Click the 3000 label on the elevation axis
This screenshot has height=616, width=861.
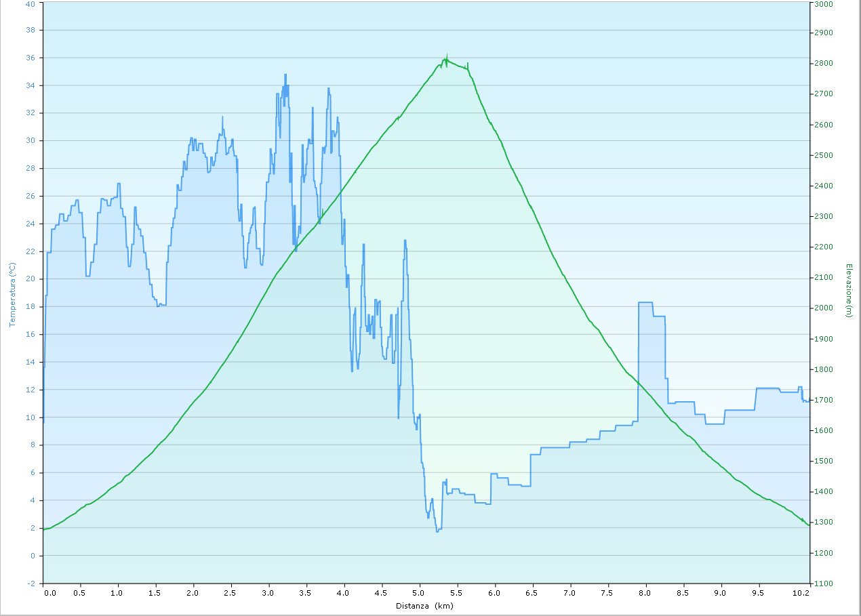[824, 3]
